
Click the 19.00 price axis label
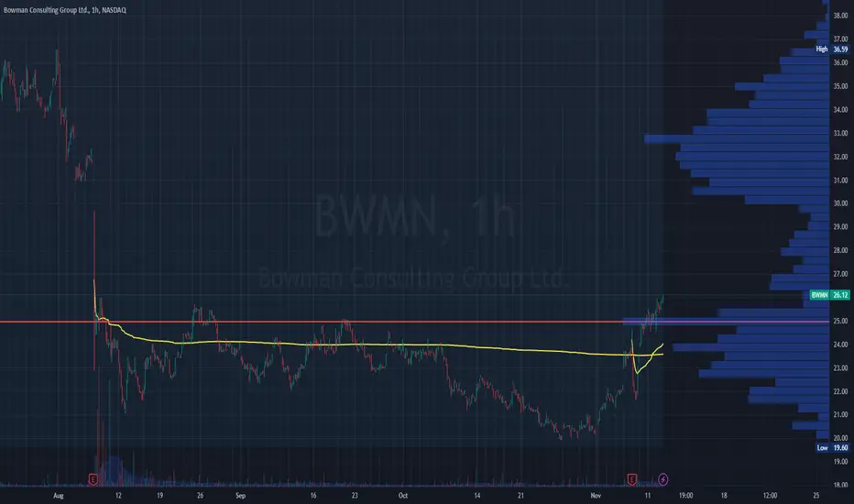840,462
